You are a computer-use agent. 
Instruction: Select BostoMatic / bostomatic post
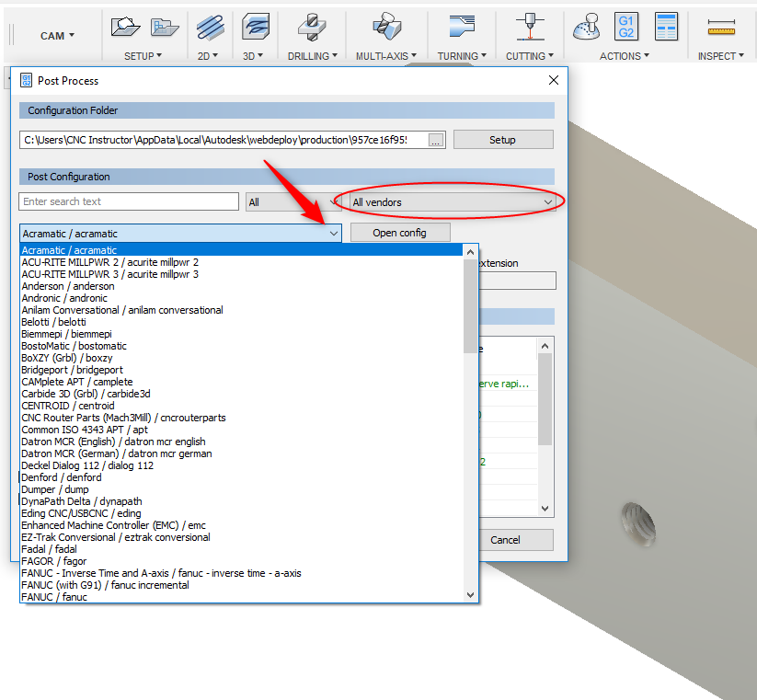click(241, 346)
